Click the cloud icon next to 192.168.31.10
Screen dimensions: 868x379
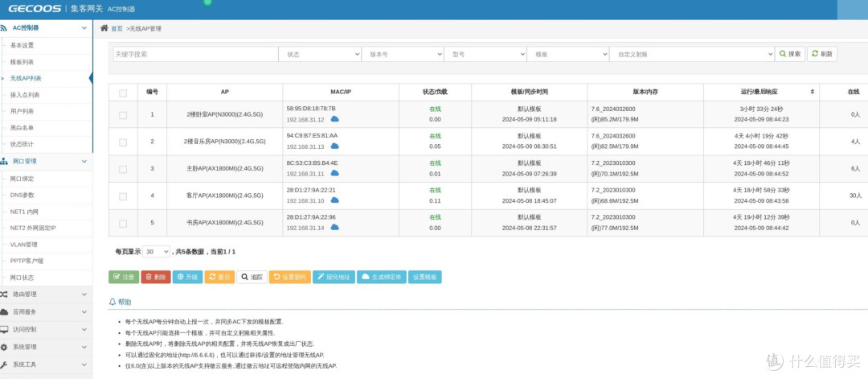point(335,200)
